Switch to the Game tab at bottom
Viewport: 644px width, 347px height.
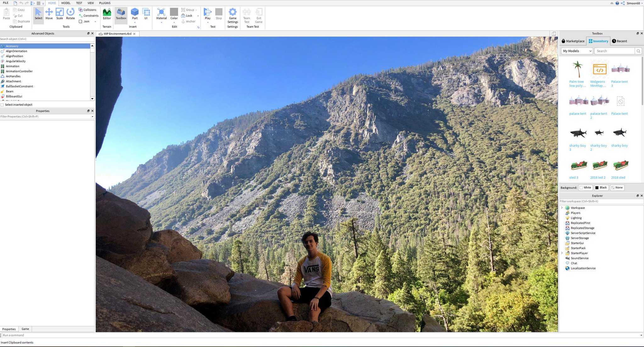pyautogui.click(x=25, y=329)
